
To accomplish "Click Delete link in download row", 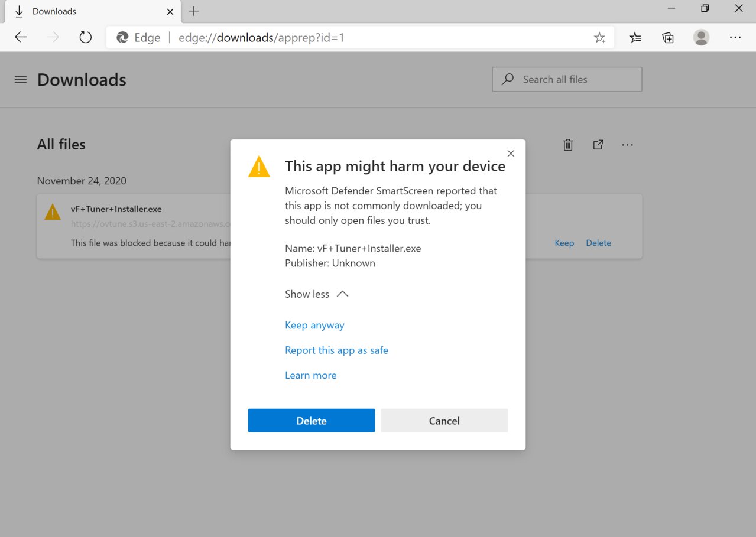I will point(598,243).
